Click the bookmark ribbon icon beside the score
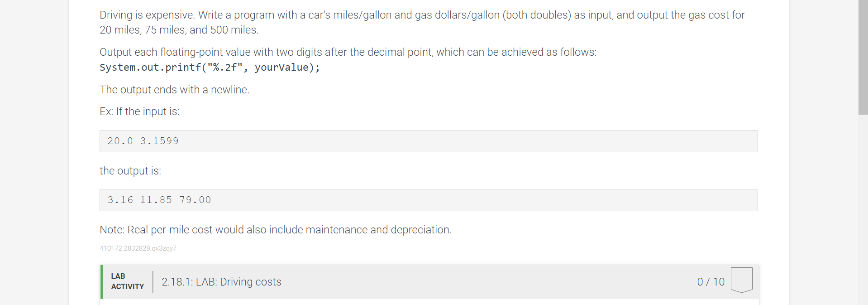This screenshot has width=868, height=305. point(741,280)
